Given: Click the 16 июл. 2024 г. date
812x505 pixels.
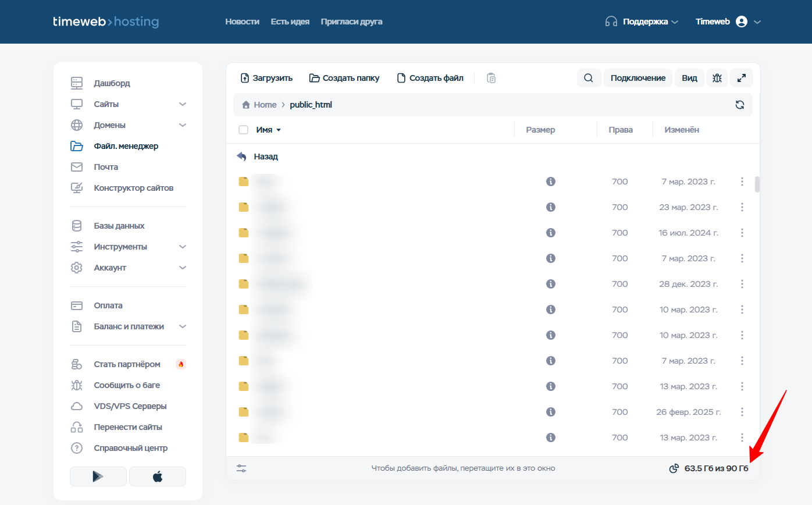Looking at the screenshot, I should tap(689, 233).
